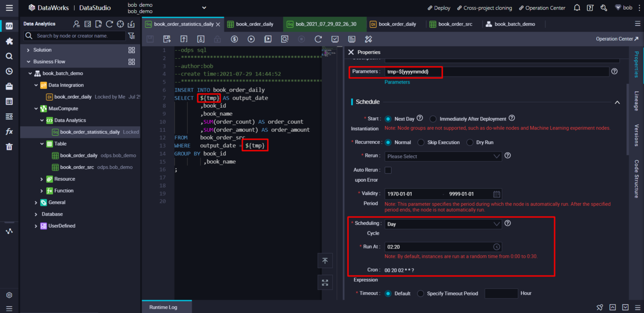Screen dimensions: 644x313
Task: Open the search icon in left sidebar
Action: tap(9, 56)
